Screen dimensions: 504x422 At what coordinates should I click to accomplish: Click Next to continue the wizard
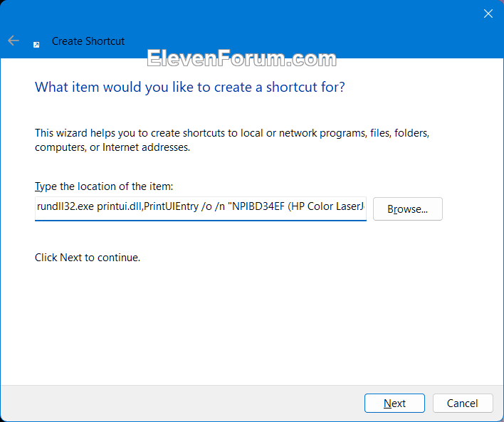(394, 403)
